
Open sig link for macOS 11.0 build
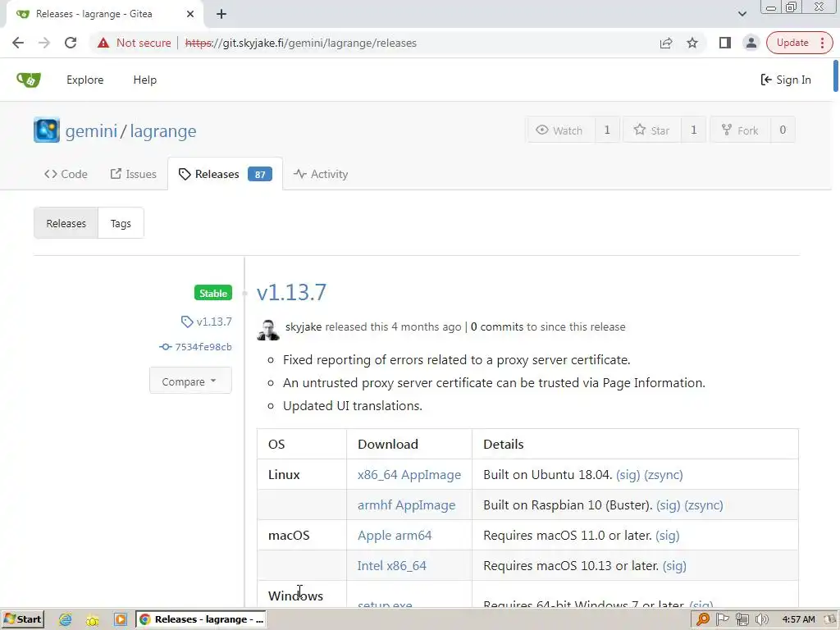click(x=667, y=535)
